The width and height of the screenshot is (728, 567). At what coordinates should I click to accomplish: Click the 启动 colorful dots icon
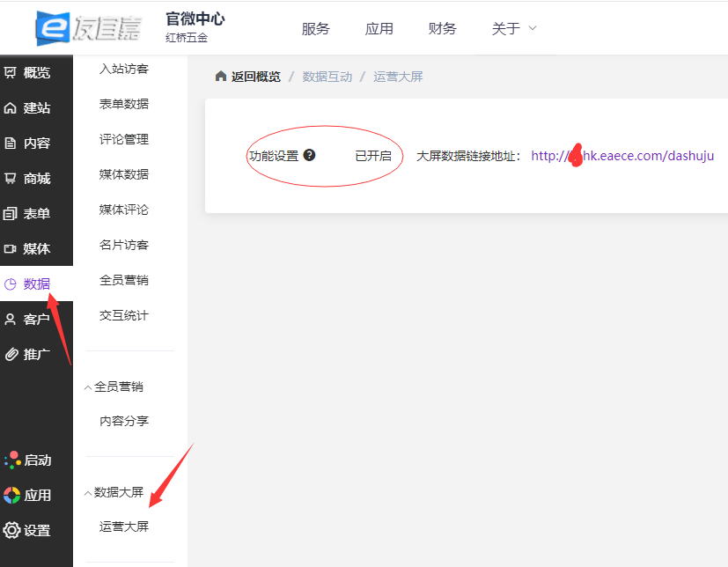click(12, 460)
